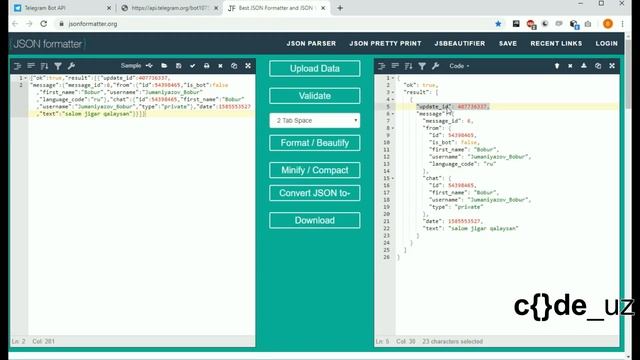640x360 pixels.
Task: Click the Validate button
Action: click(315, 96)
